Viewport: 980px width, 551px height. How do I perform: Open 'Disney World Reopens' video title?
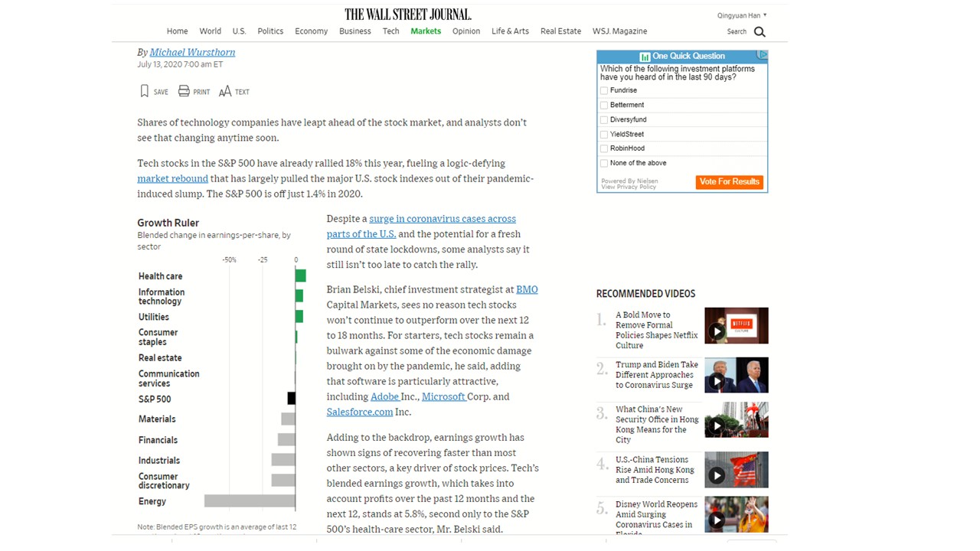click(x=657, y=519)
